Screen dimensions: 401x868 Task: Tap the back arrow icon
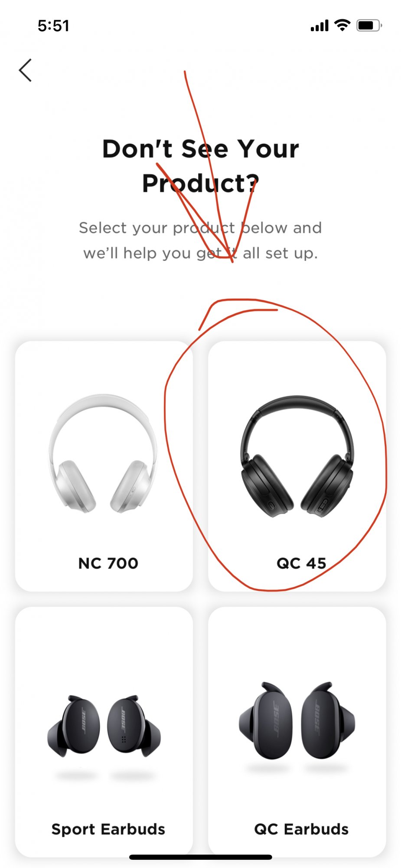(25, 70)
